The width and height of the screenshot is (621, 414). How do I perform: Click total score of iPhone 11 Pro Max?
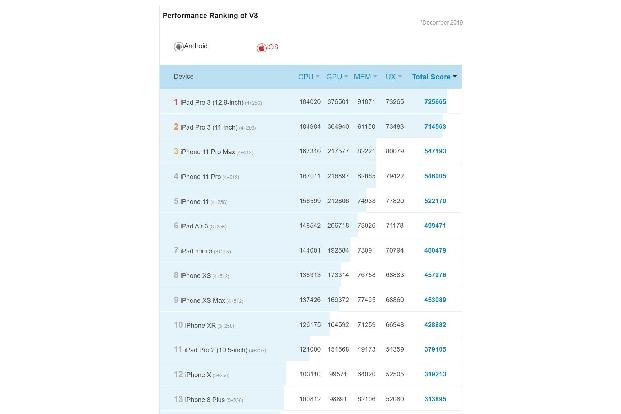tap(435, 151)
